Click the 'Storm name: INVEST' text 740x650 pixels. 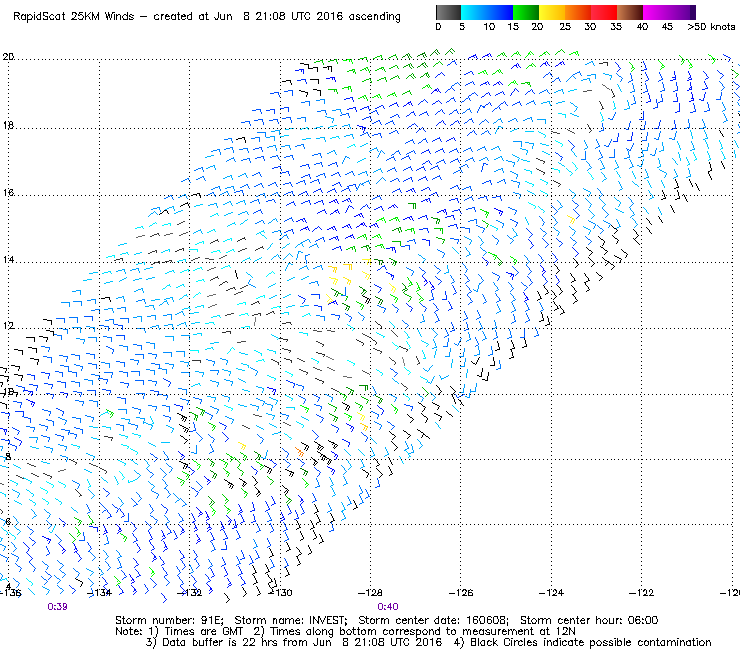tap(291, 620)
